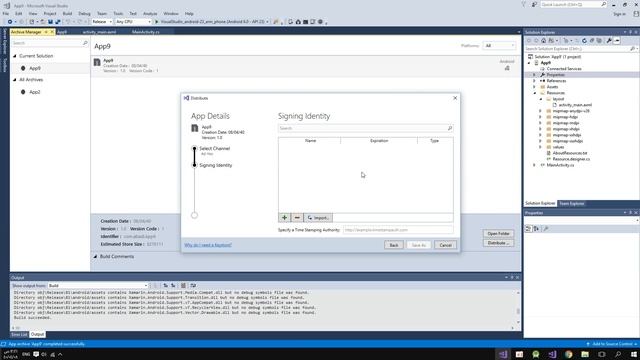Click the Import keystore button
Image resolution: width=640 pixels, height=360 pixels.
pyautogui.click(x=318, y=218)
